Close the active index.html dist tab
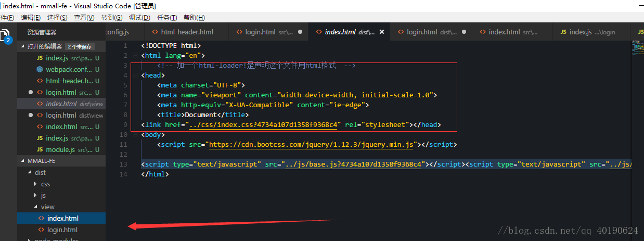The image size is (644, 241). (x=382, y=32)
